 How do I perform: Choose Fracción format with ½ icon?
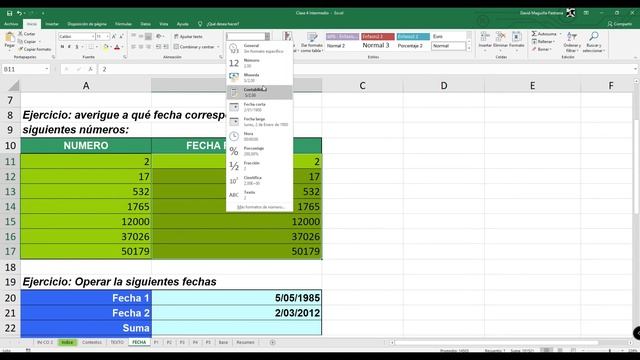click(x=260, y=166)
